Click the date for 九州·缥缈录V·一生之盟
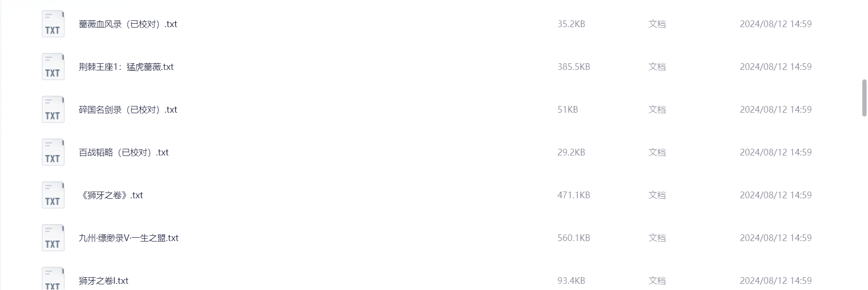The width and height of the screenshot is (868, 290). click(x=775, y=238)
